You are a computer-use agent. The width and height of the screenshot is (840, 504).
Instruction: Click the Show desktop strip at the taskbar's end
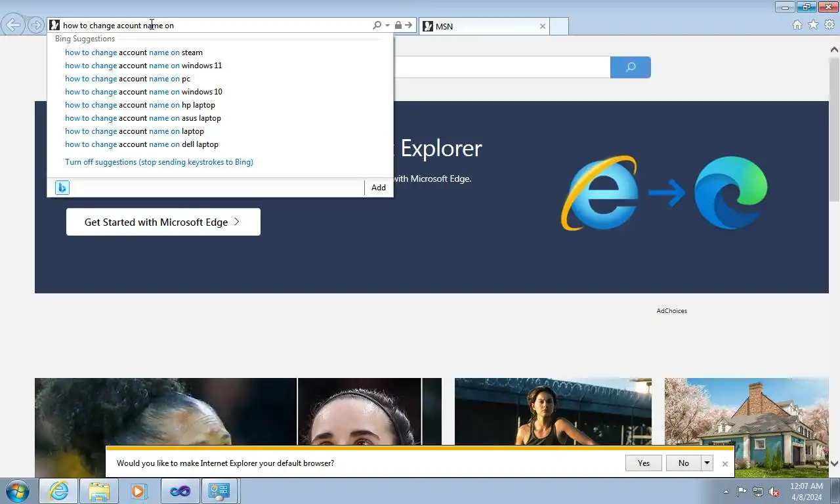[835, 491]
